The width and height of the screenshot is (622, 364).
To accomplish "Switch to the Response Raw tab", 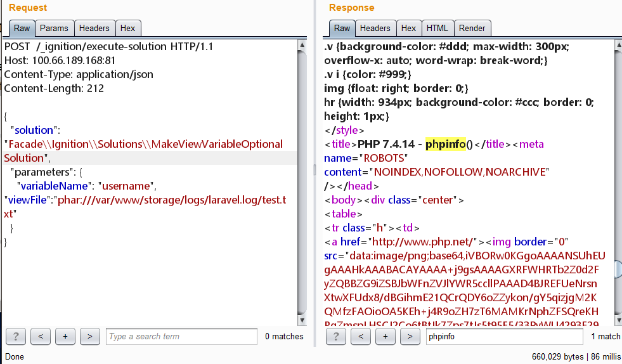I will pos(342,28).
